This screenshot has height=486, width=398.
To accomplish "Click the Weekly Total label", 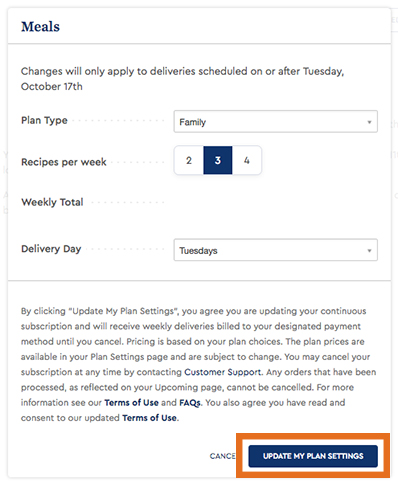I will click(x=52, y=202).
